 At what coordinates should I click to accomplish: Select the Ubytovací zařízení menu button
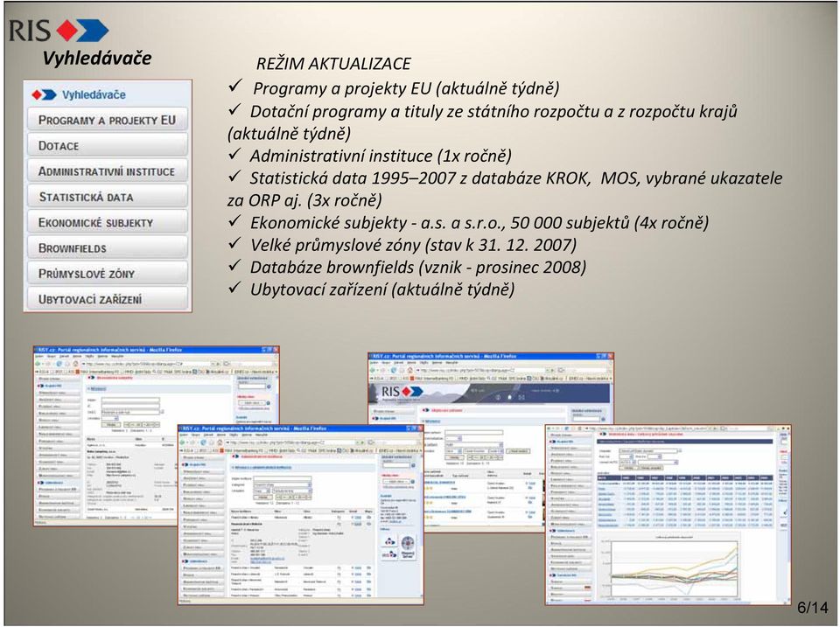tap(108, 299)
